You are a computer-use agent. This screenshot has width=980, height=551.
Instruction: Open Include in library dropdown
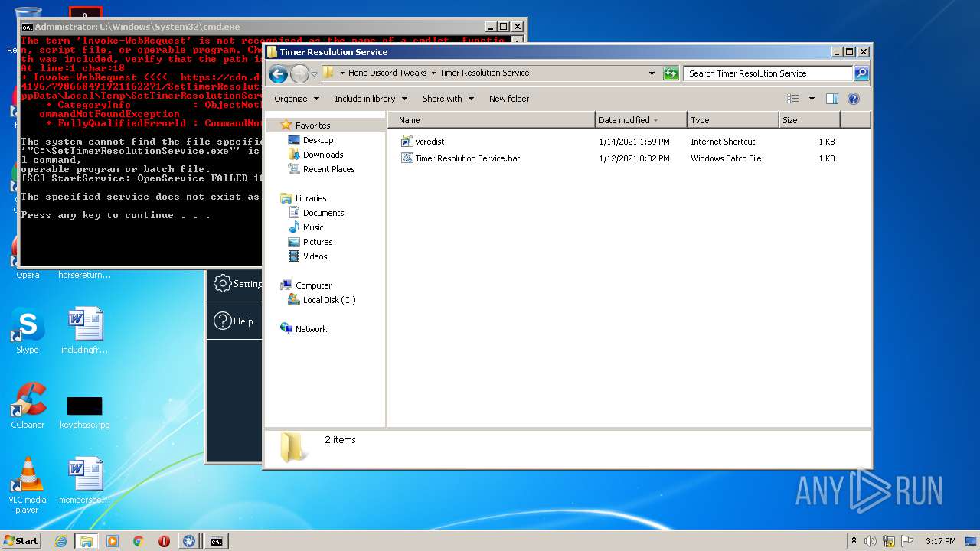coord(371,99)
